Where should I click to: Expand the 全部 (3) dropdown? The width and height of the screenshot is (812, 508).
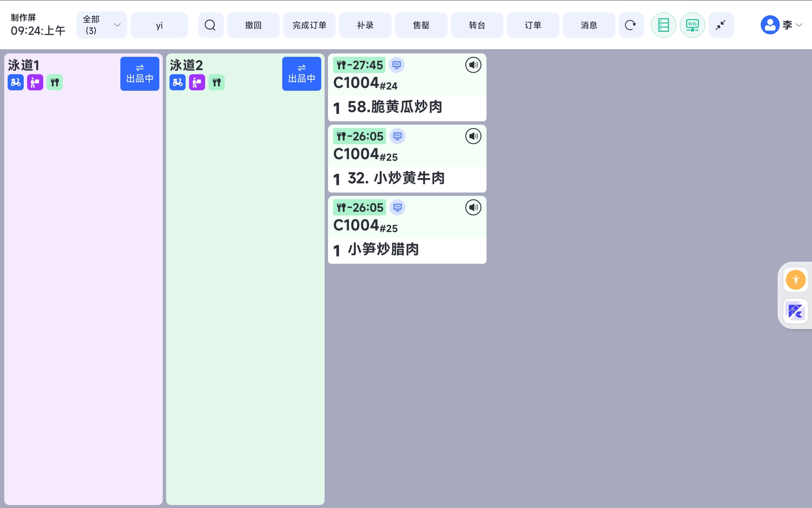coord(101,25)
